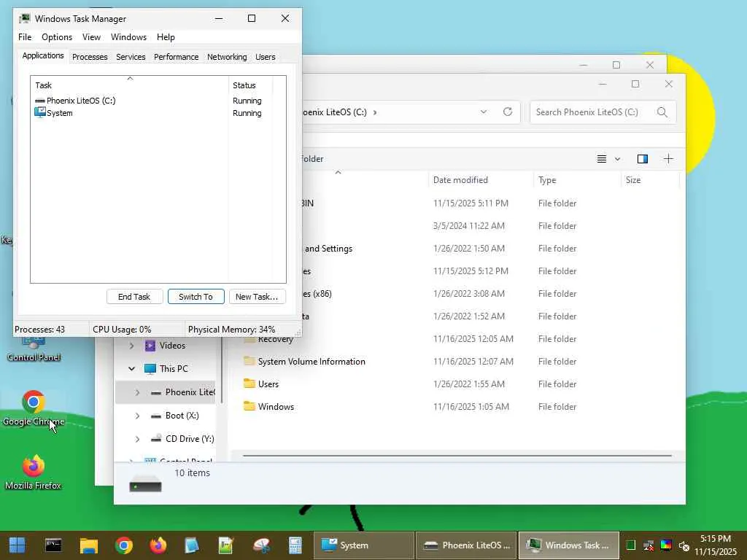Switch to the Users tab in Task Manager

click(266, 57)
